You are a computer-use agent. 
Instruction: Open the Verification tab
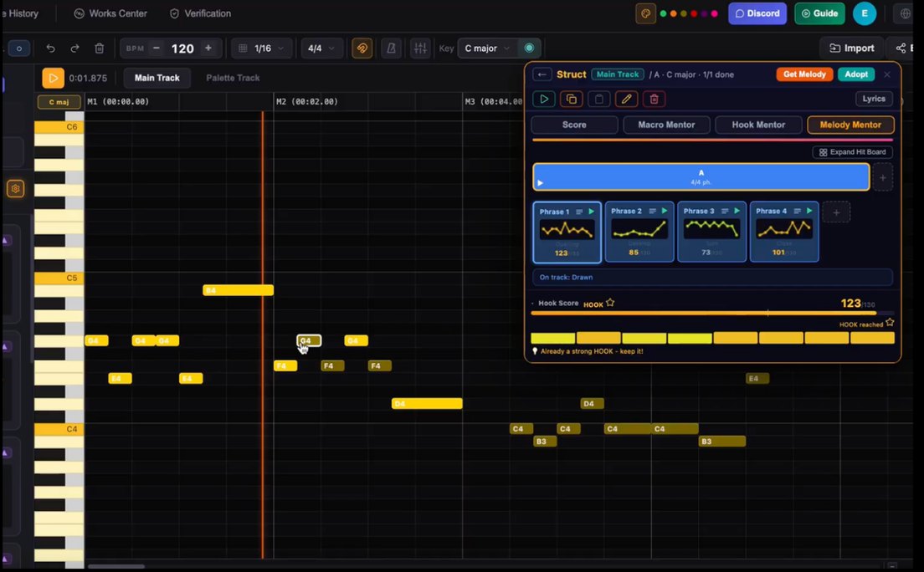click(200, 13)
